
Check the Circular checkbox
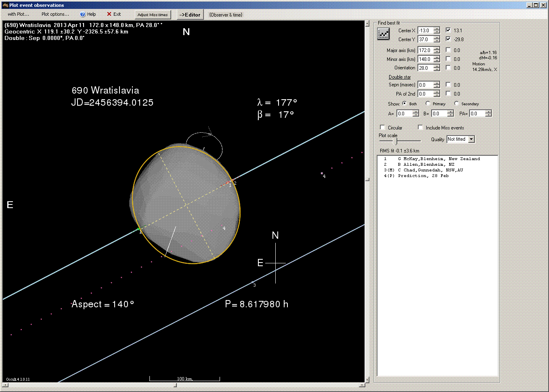pos(382,127)
